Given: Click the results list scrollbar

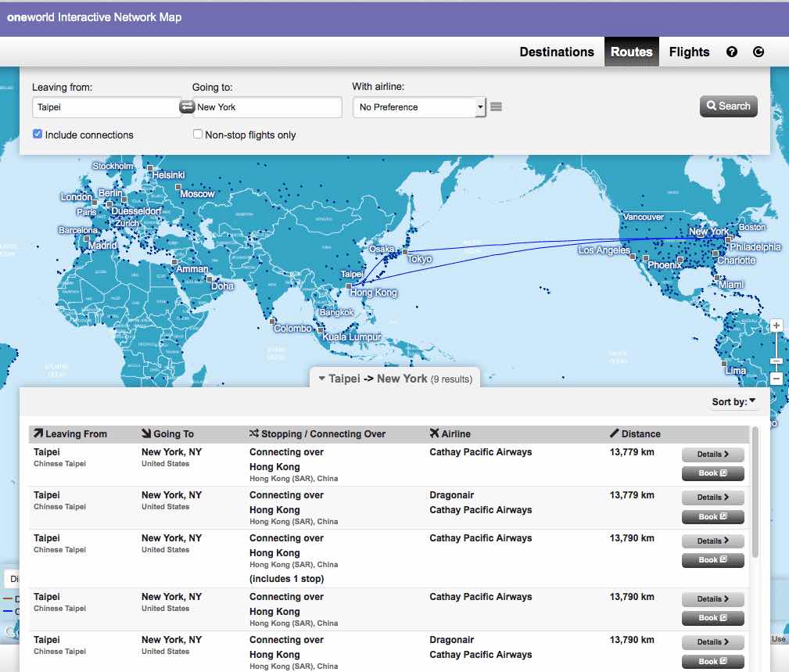Looking at the screenshot, I should point(755,492).
